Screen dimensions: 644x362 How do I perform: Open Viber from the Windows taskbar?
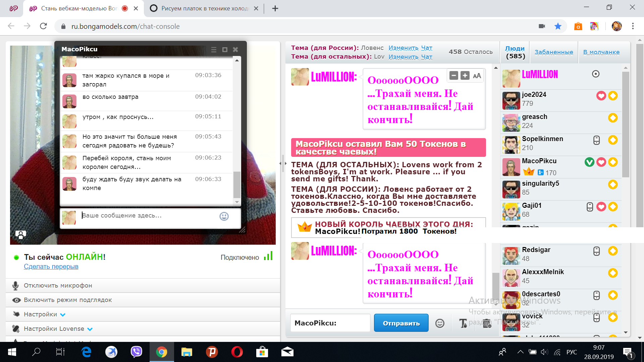point(136,352)
